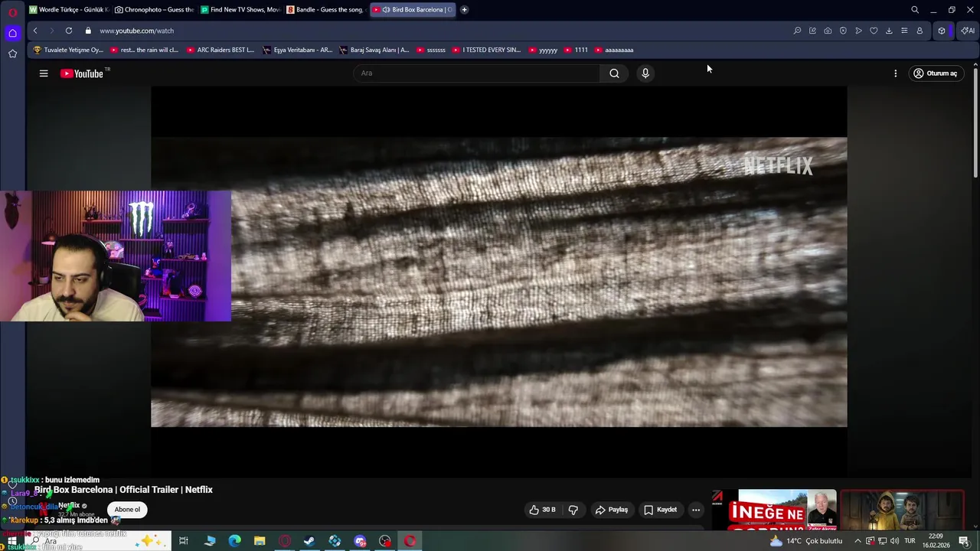This screenshot has height=551, width=980.
Task: Click the Opera sidebar home icon
Action: pyautogui.click(x=12, y=33)
